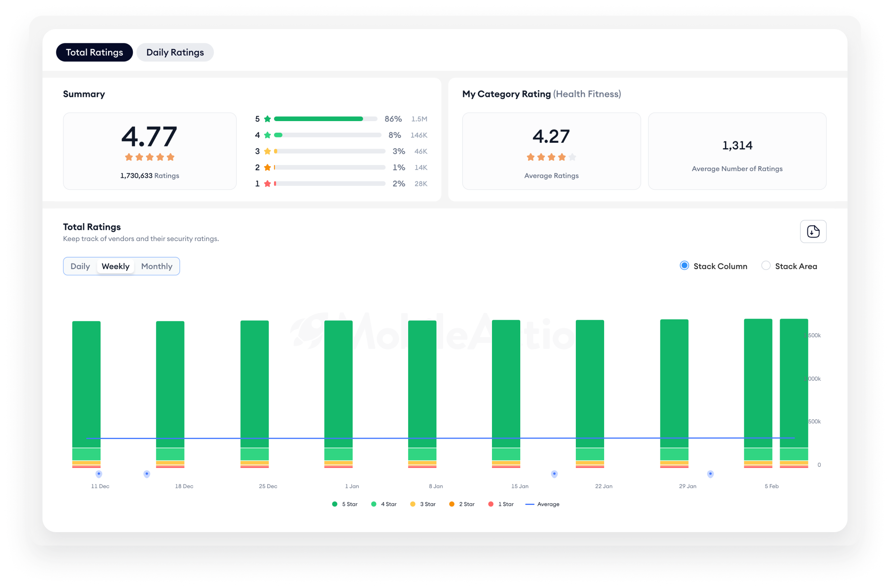Click the export download icon button
This screenshot has width=890, height=588.
[x=813, y=231]
